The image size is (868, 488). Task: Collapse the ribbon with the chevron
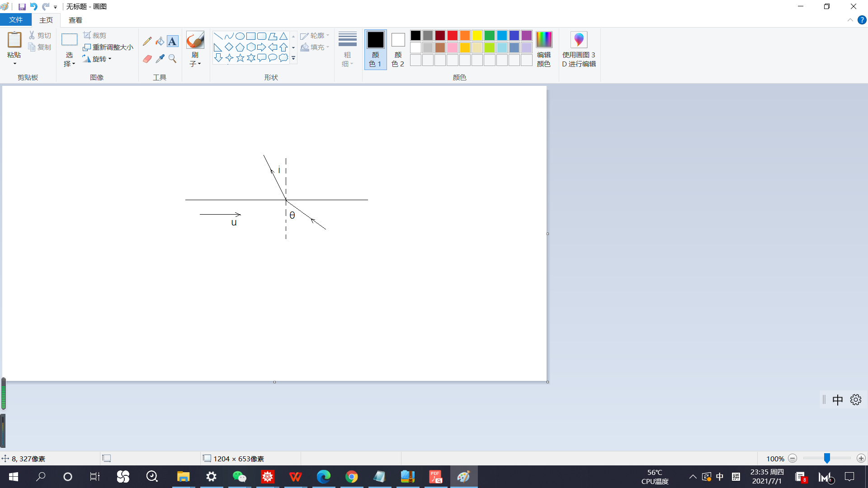tap(850, 20)
